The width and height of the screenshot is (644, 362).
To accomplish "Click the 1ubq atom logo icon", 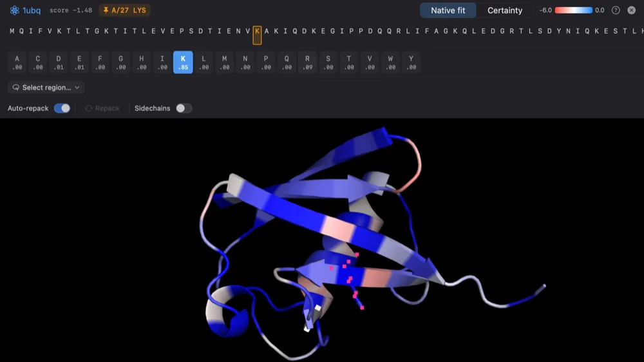I will click(x=14, y=10).
